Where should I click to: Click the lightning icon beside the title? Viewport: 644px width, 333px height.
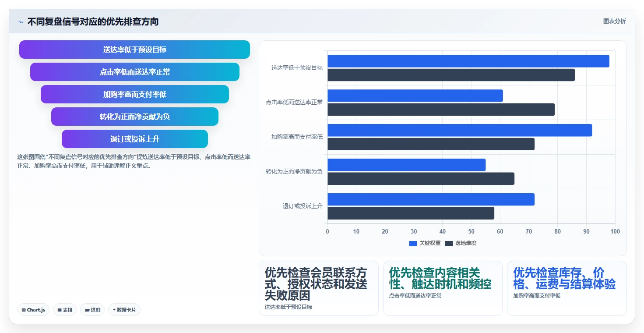[21, 22]
